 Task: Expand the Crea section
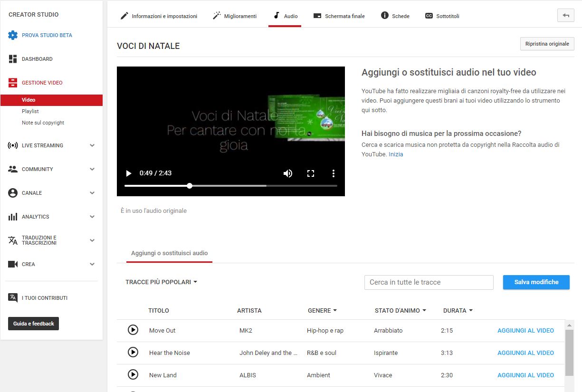tap(92, 264)
